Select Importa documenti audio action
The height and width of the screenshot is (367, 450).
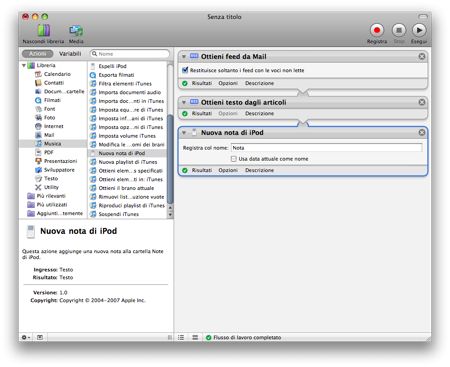click(126, 92)
